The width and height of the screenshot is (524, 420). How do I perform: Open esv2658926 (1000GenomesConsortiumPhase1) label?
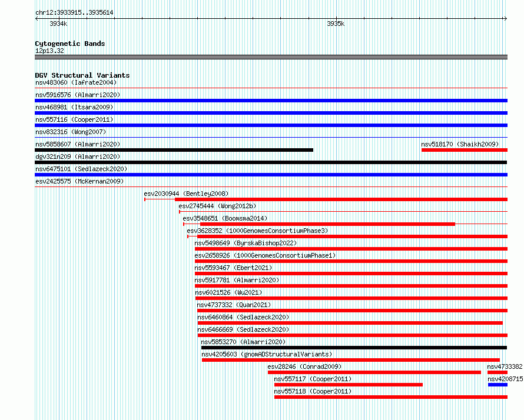coord(265,255)
